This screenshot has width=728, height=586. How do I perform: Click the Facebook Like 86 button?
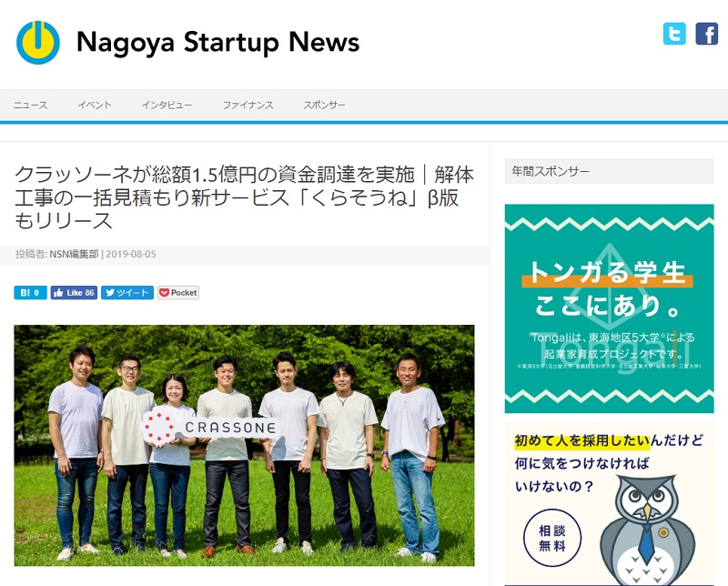point(74,292)
